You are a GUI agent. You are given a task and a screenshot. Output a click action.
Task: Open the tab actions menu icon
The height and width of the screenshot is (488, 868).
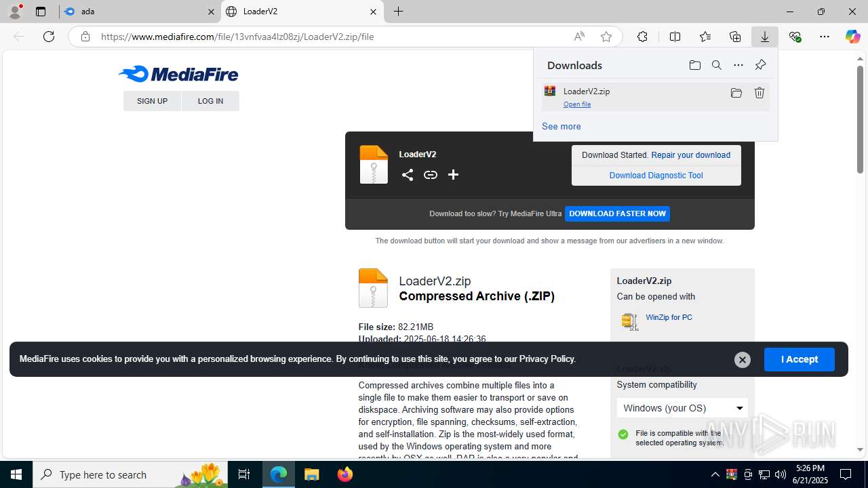41,12
